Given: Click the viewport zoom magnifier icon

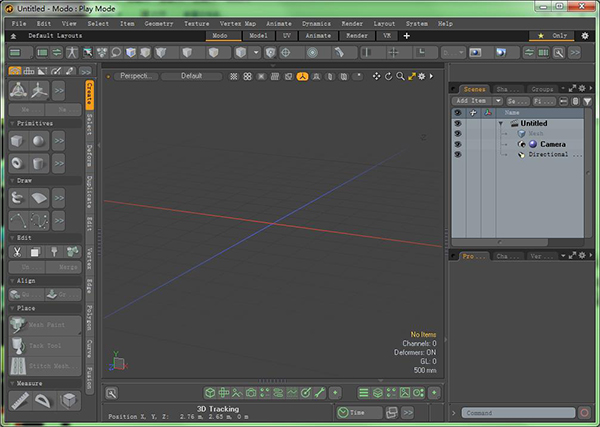Looking at the screenshot, I should 400,75.
